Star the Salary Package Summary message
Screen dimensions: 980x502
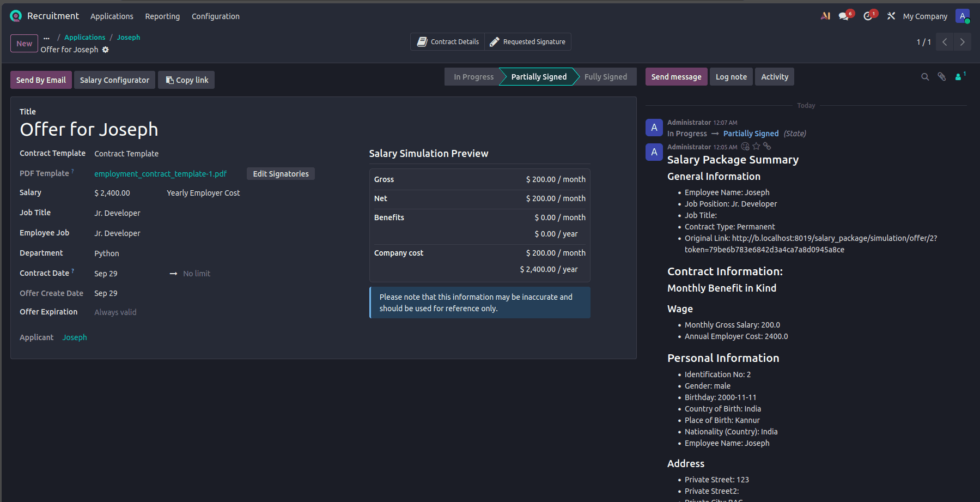tap(756, 147)
